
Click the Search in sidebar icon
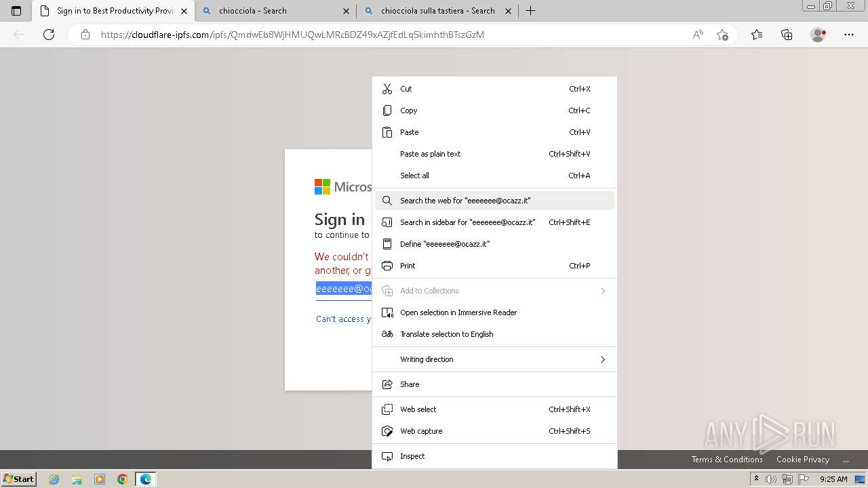[x=387, y=222]
